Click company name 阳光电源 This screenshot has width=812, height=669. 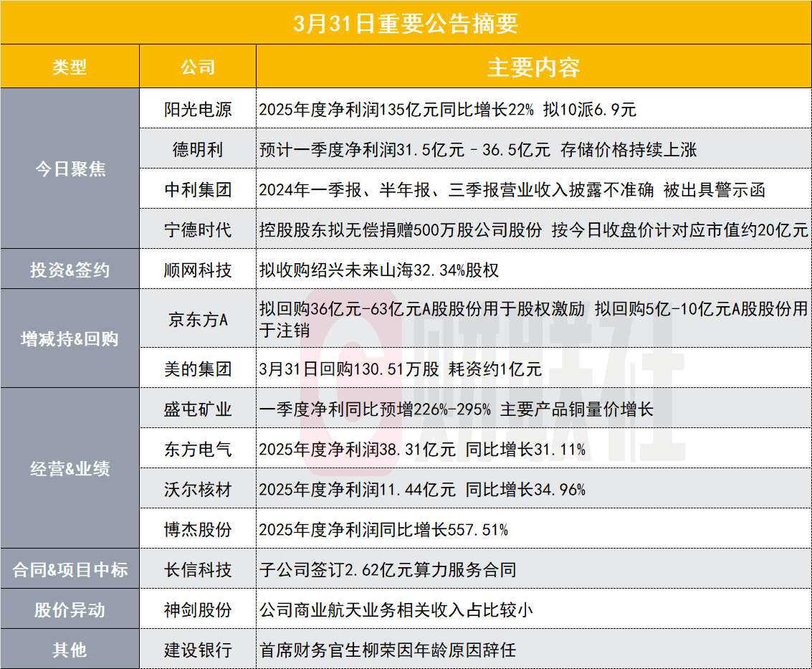pos(198,110)
